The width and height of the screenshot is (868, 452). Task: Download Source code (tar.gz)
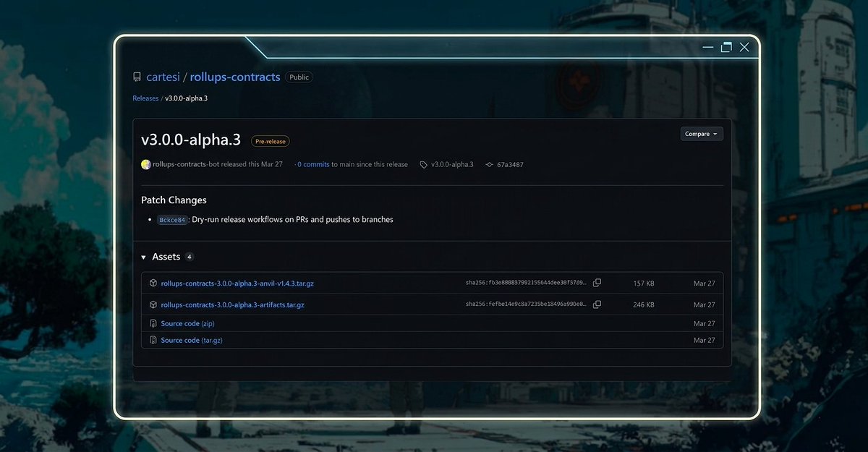pyautogui.click(x=192, y=340)
